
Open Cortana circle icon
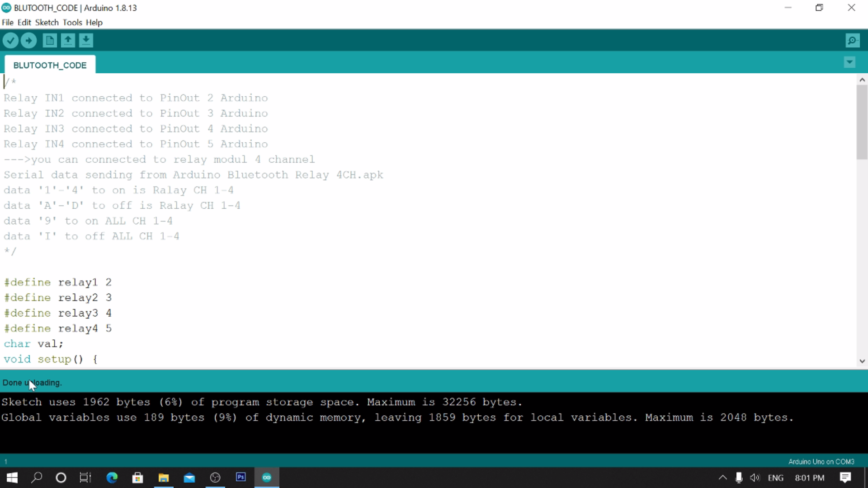coord(61,478)
